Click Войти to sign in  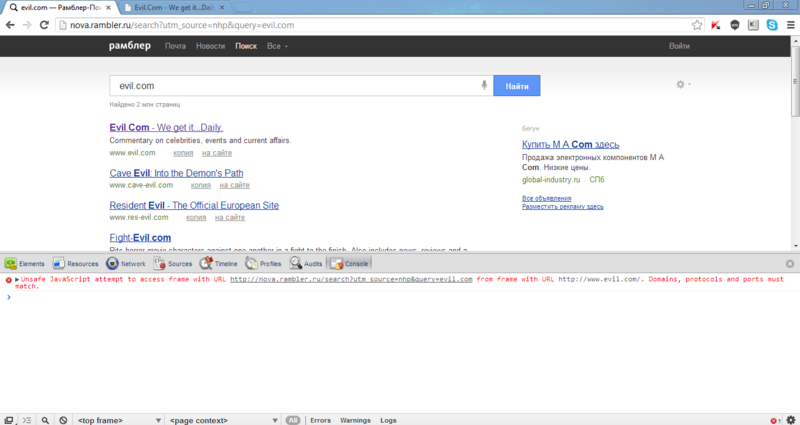tap(679, 46)
